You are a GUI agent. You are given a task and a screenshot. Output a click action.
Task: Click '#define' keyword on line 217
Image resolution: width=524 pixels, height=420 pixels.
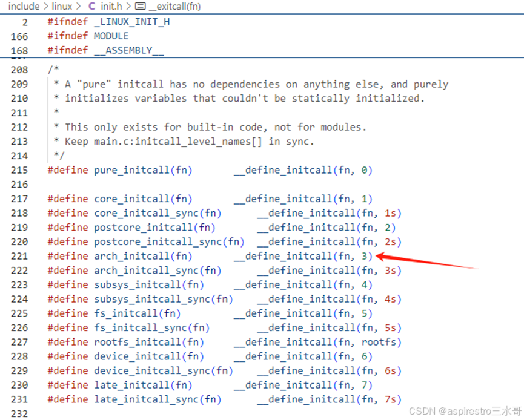pyautogui.click(x=68, y=199)
